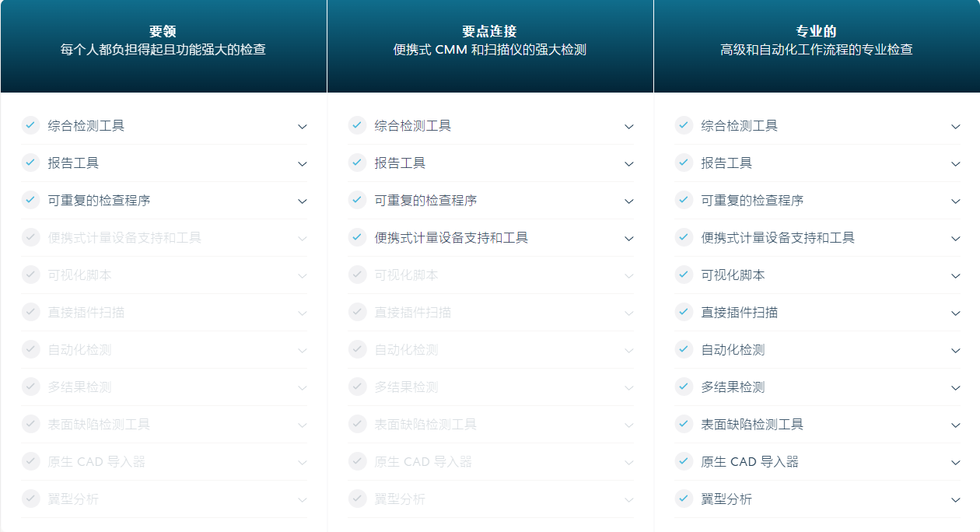The image size is (980, 532).
Task: Click the chevron beside 翼型分析 in 要点连接 column
Action: (x=629, y=499)
